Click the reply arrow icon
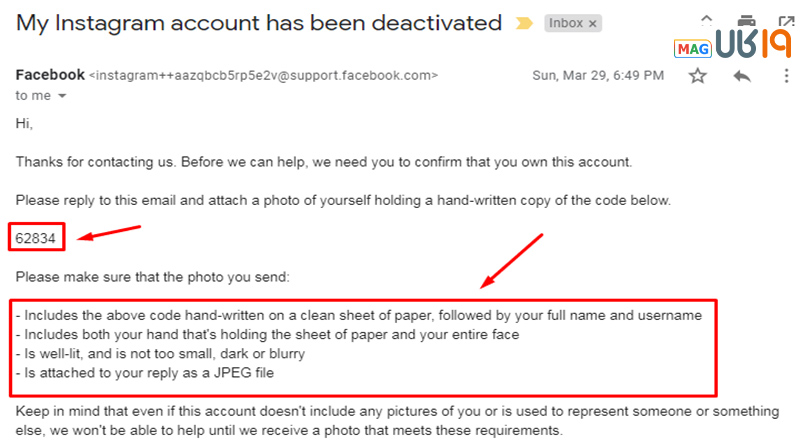The image size is (800, 444). (742, 77)
